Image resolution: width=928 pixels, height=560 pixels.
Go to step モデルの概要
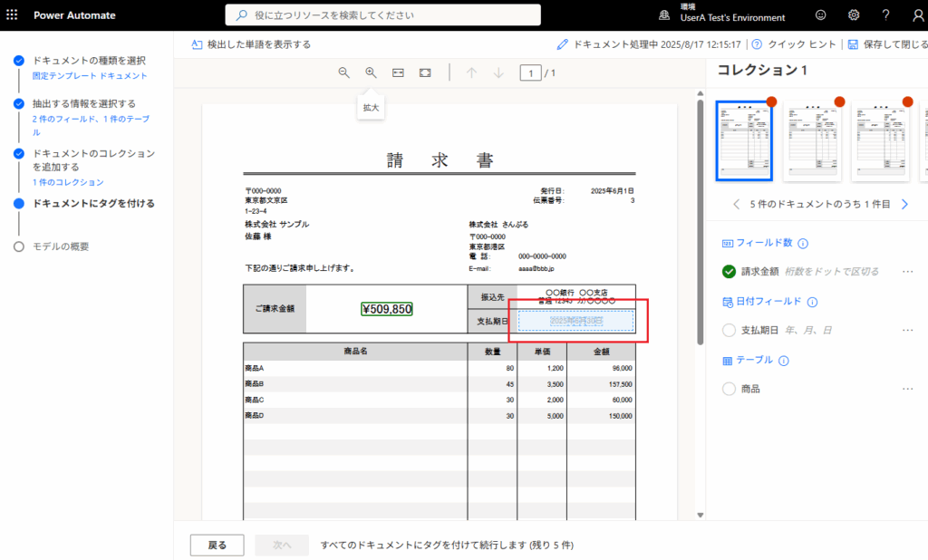tap(61, 246)
